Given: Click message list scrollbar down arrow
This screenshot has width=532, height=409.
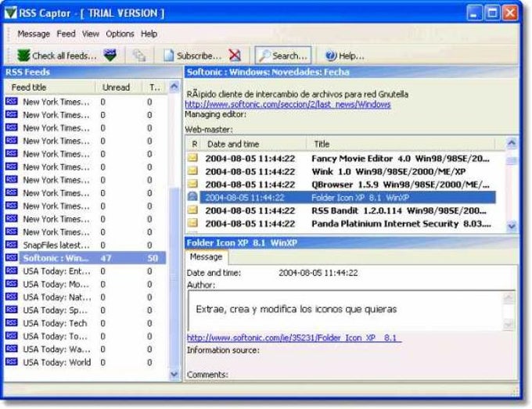Looking at the screenshot, I should tap(512, 226).
